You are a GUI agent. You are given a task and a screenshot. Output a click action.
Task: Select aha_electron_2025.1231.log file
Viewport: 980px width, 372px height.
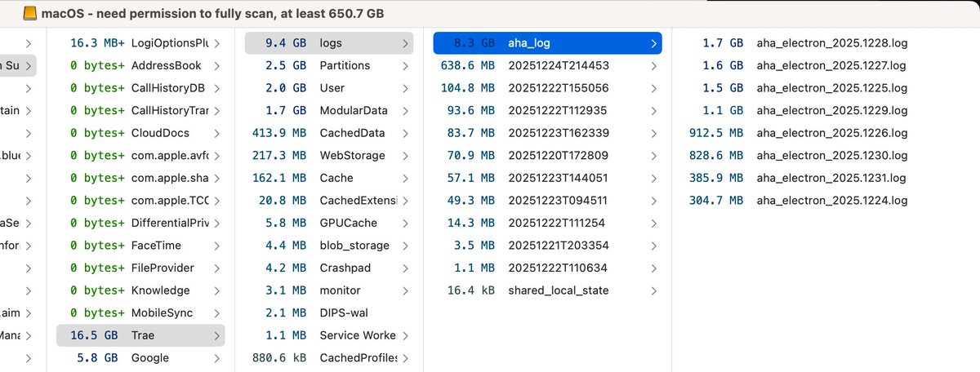click(831, 178)
